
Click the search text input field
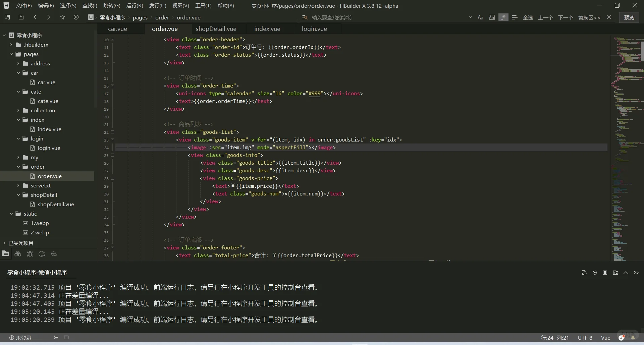(x=387, y=17)
